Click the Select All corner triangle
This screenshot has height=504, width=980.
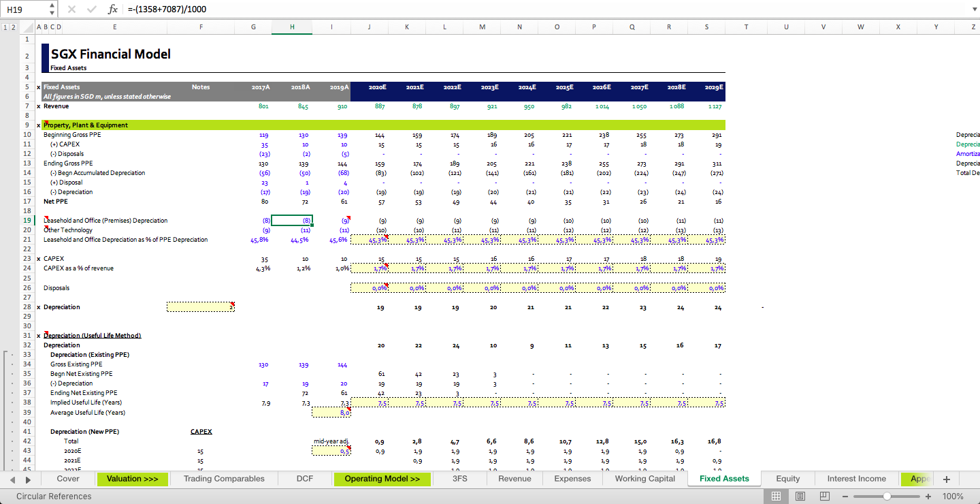[27, 27]
